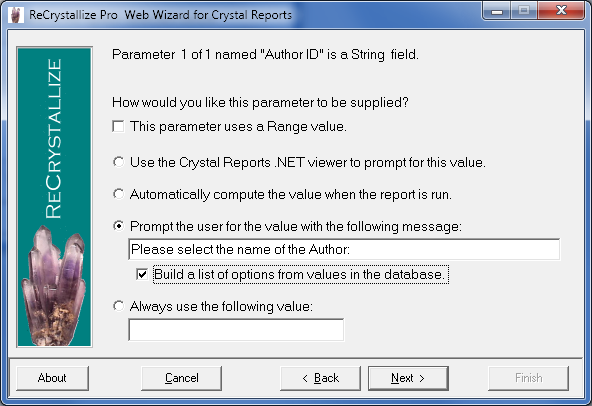
Task: Select Prompt the user for value option
Action: (x=119, y=226)
